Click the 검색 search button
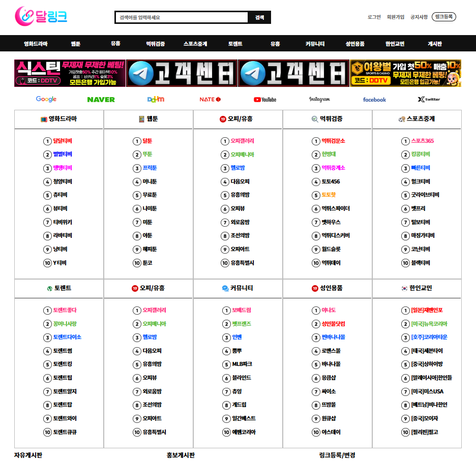The height and width of the screenshot is (461, 476). (x=259, y=17)
